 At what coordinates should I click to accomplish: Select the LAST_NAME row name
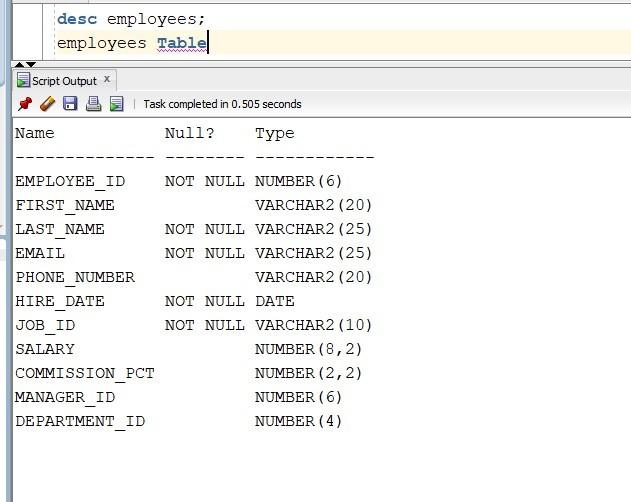tap(60, 229)
